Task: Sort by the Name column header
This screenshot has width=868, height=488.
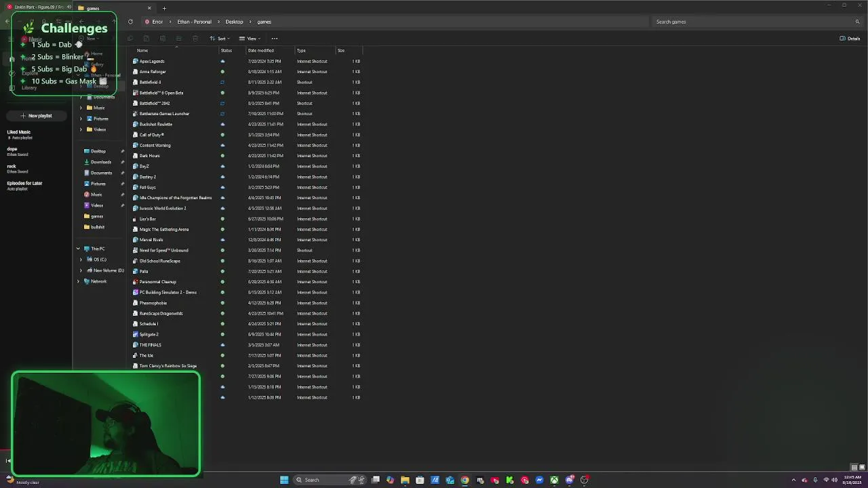Action: click(142, 51)
